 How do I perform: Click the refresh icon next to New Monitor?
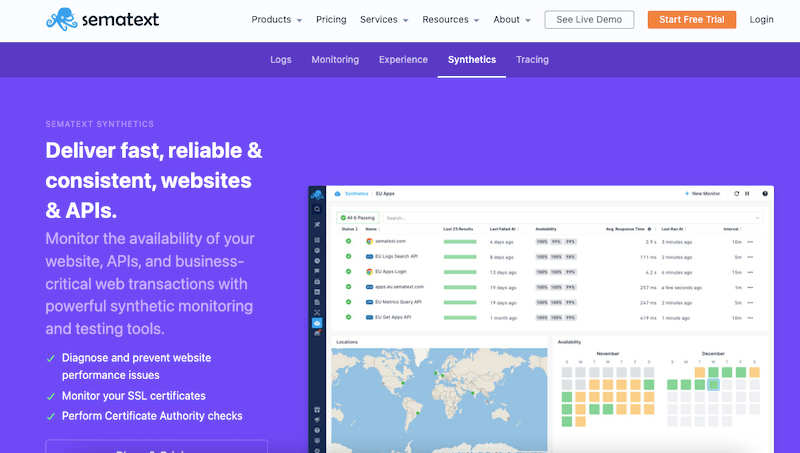click(x=736, y=194)
